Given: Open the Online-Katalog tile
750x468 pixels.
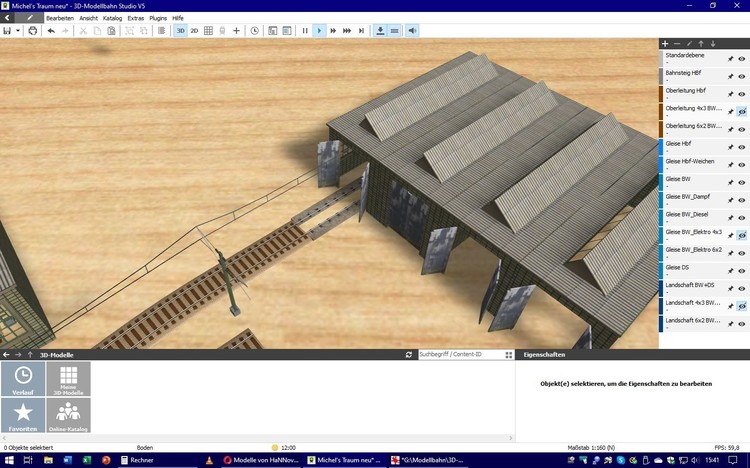Looking at the screenshot, I should click(68, 416).
